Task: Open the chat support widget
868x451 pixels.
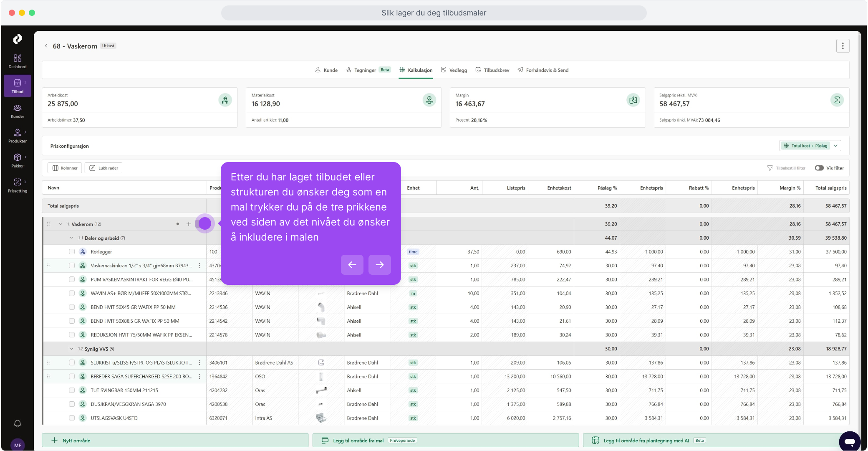Action: point(850,441)
